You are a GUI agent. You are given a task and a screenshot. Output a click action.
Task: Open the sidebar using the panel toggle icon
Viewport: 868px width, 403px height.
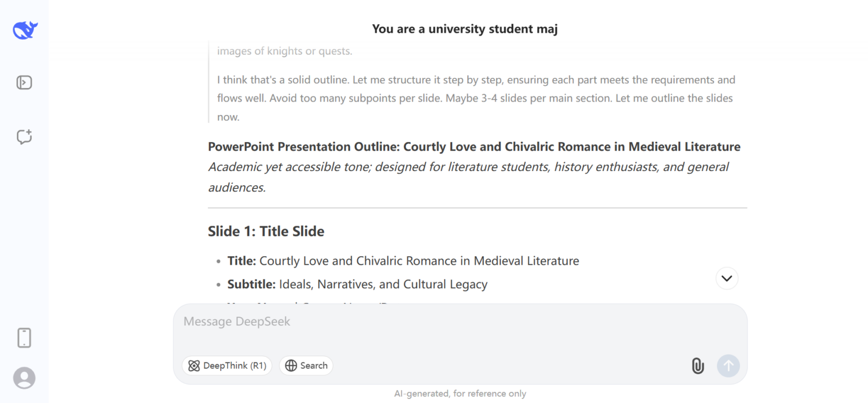coord(24,82)
